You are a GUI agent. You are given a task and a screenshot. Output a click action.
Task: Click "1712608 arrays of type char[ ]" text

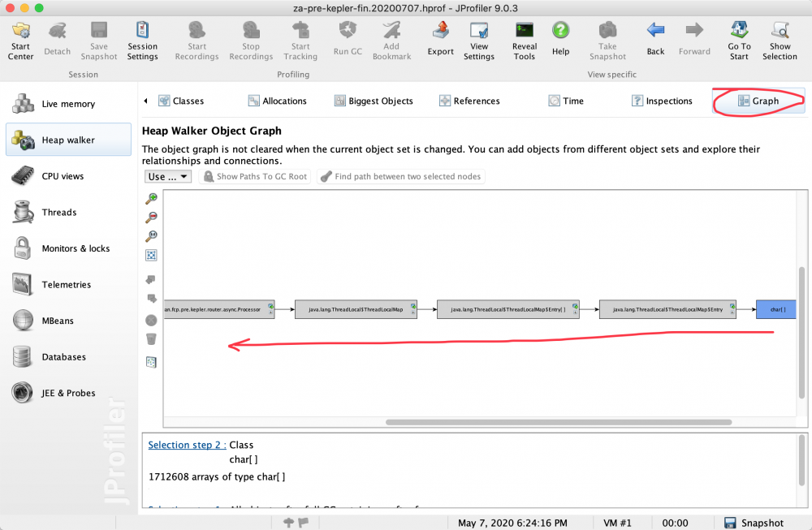(x=217, y=476)
